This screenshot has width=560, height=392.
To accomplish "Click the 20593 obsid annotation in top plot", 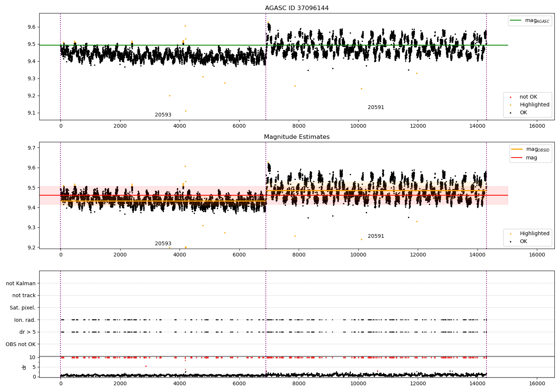I will [x=163, y=115].
